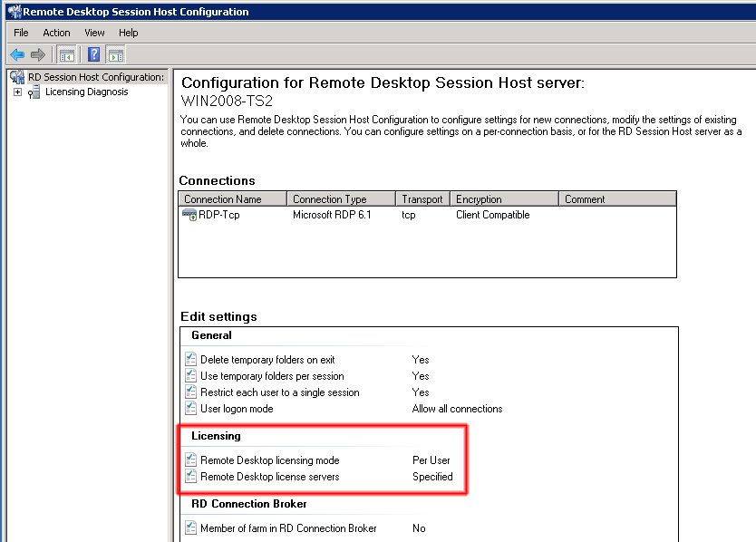Open Delete temporary folders on exit setting
This screenshot has height=542, width=756.
267,360
